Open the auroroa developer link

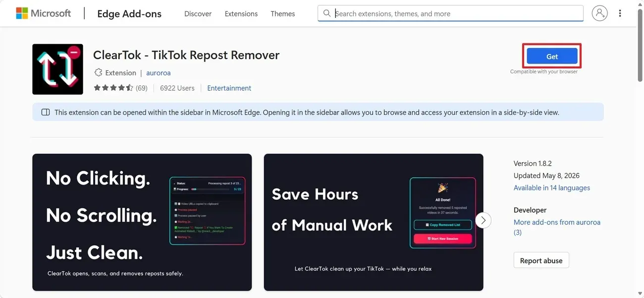159,73
